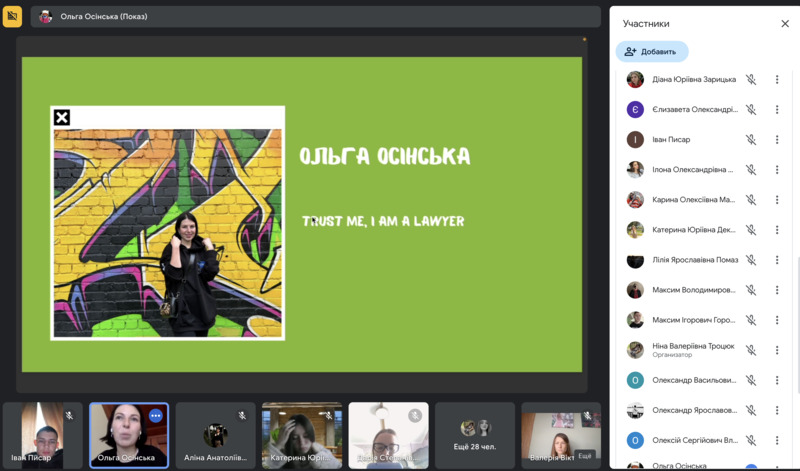The width and height of the screenshot is (800, 471).
Task: Open more options for Єлизавета Олександрівна
Action: coord(777,110)
